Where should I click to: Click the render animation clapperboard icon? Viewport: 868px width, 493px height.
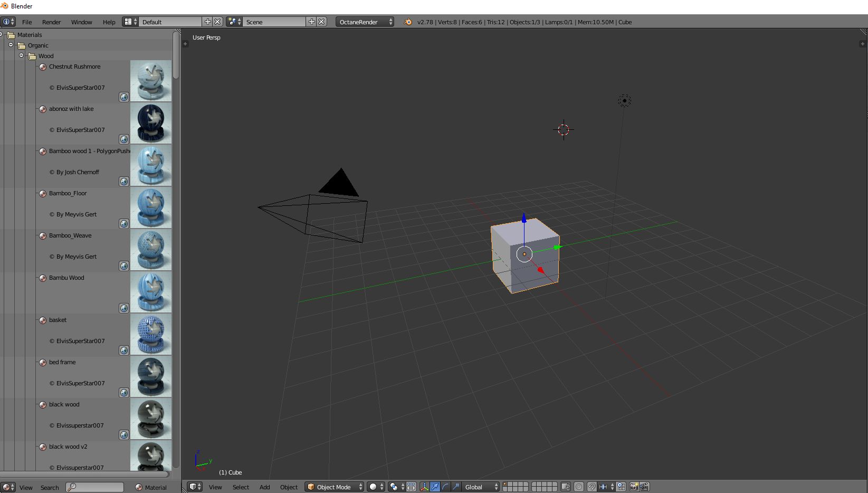click(644, 487)
